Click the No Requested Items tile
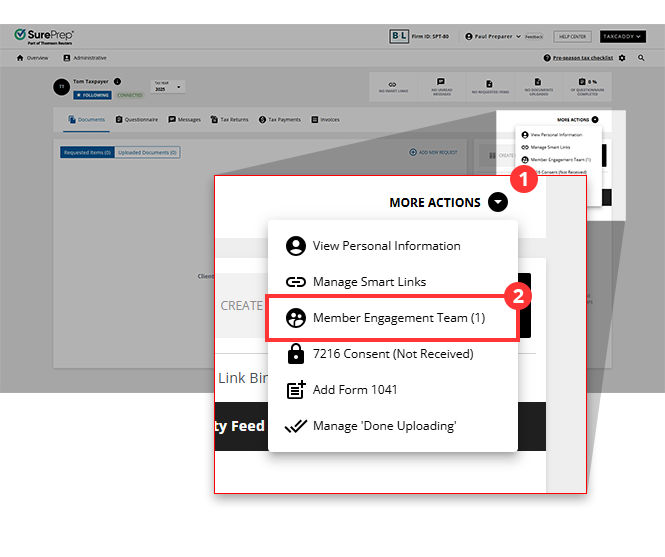The image size is (665, 557). pyautogui.click(x=490, y=87)
